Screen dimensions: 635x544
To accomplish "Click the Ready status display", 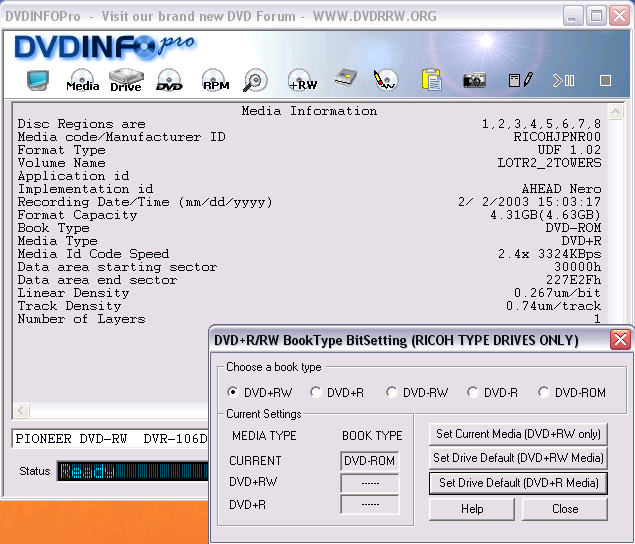I will pos(133,471).
